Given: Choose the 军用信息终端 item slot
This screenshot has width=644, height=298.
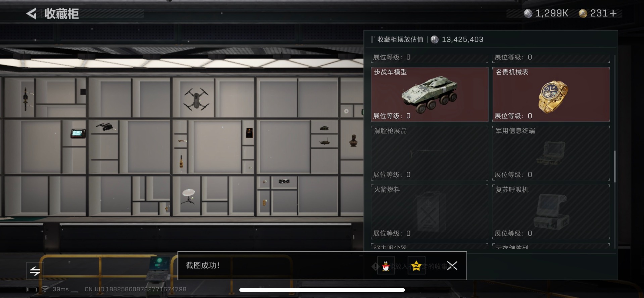Looking at the screenshot, I should pyautogui.click(x=551, y=153).
